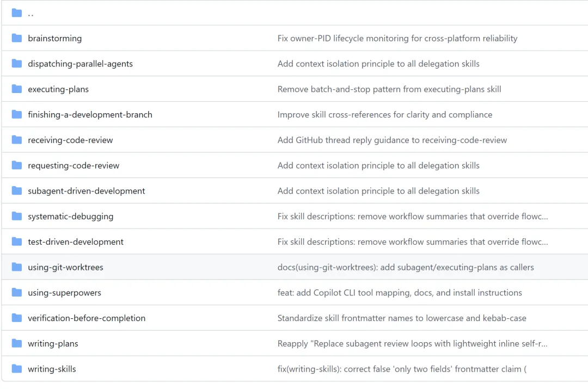Click the parent directory folder icon
This screenshot has height=389, width=588.
pyautogui.click(x=17, y=13)
